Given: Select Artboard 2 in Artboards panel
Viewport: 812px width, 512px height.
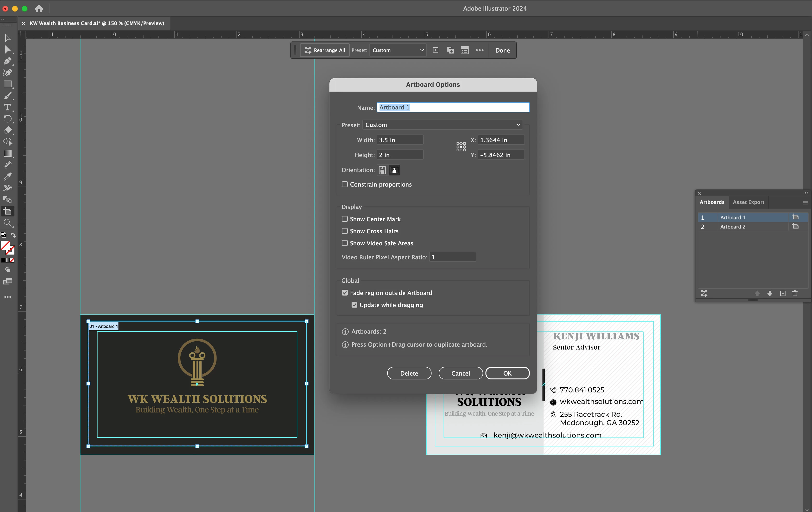Looking at the screenshot, I should 733,227.
